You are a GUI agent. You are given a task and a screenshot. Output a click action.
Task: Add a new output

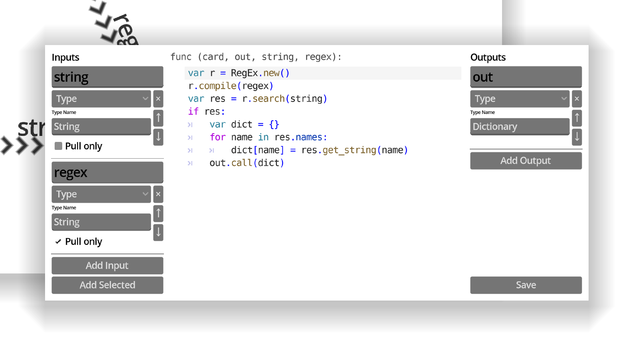526,161
